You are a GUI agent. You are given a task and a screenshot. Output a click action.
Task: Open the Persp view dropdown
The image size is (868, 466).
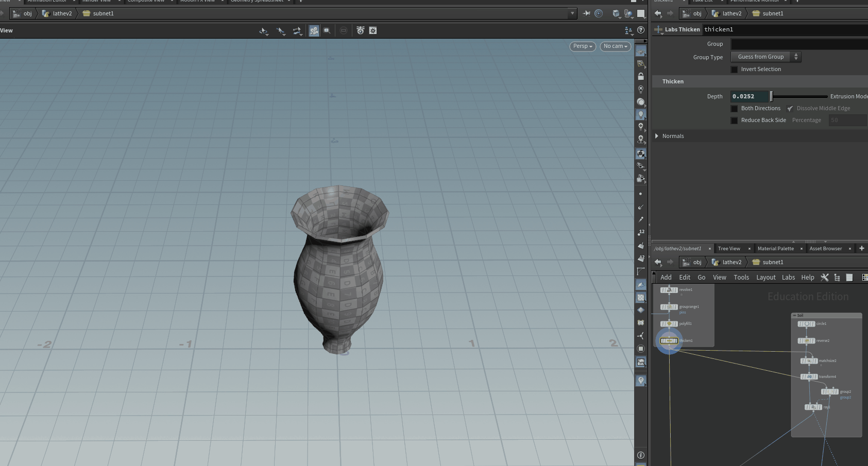coord(583,46)
